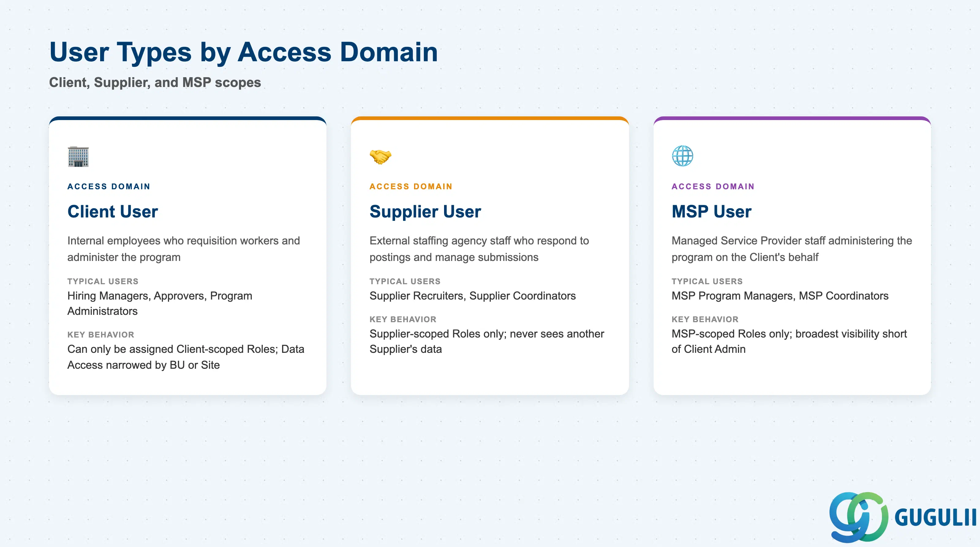Viewport: 980px width, 547px height.
Task: Click the globe icon on MSP card
Action: [683, 156]
